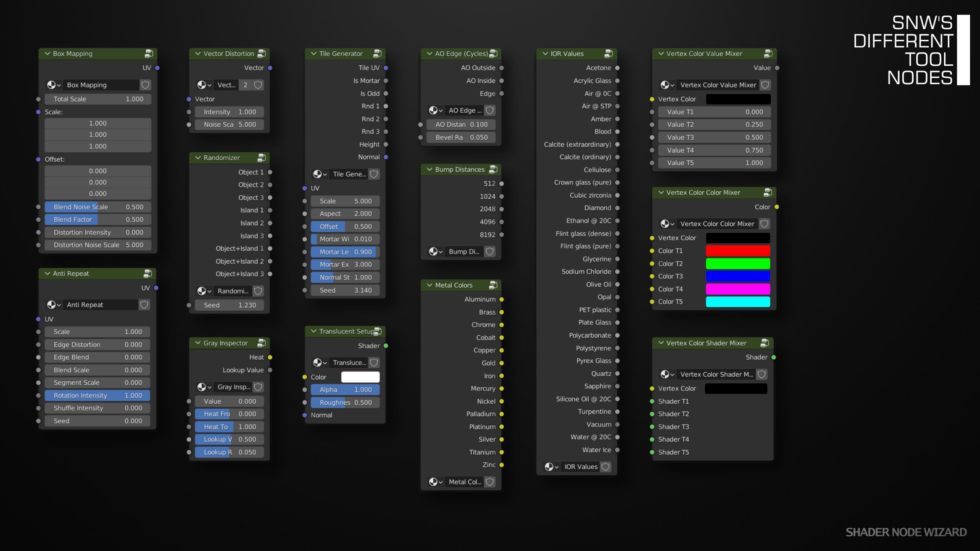Open the Color T3 blue swatch
980x551 pixels.
point(738,276)
